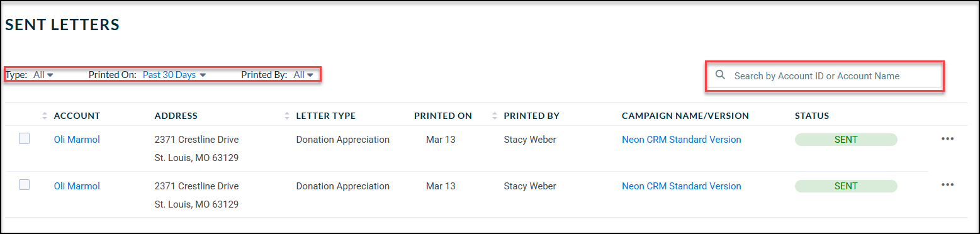
Task: Select the second Oli Marmol row checkbox
Action: pyautogui.click(x=24, y=185)
